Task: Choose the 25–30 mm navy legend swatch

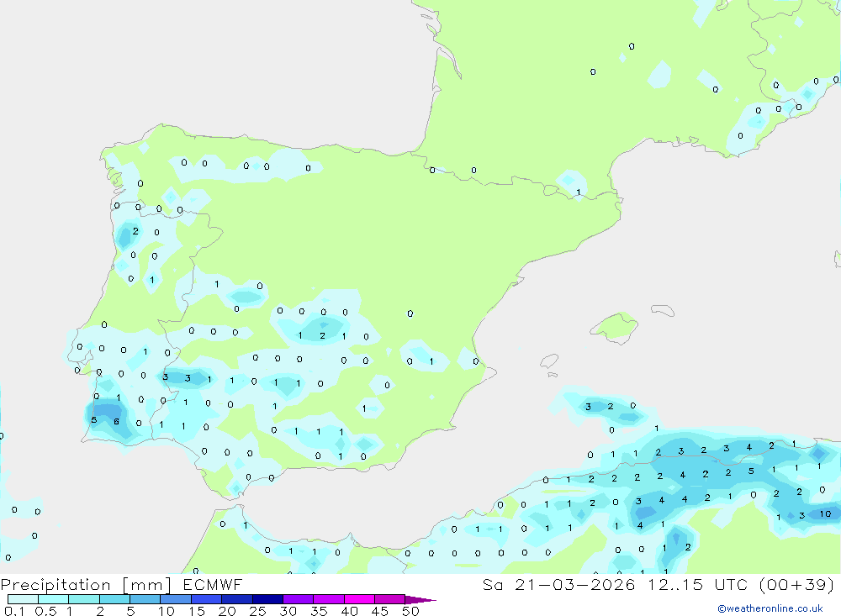Action: click(x=267, y=599)
